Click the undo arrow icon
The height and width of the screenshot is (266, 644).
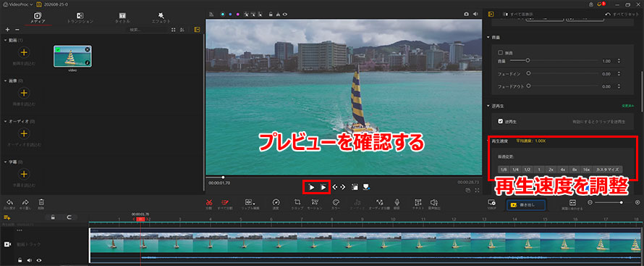pyautogui.click(x=10, y=202)
